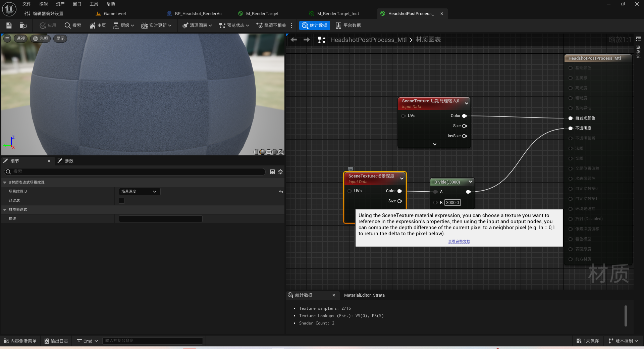644x349 pixels.
Task: Click the 不透明度 opacity input pin
Action: tap(571, 128)
